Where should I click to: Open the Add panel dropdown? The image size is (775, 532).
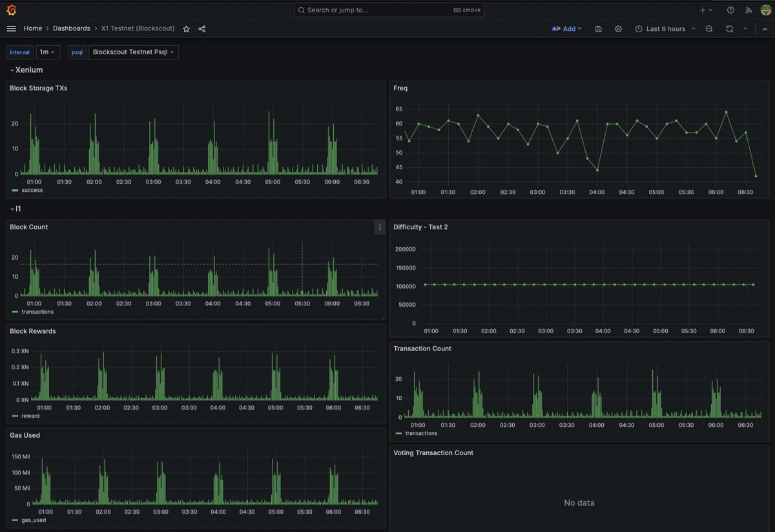click(x=567, y=29)
